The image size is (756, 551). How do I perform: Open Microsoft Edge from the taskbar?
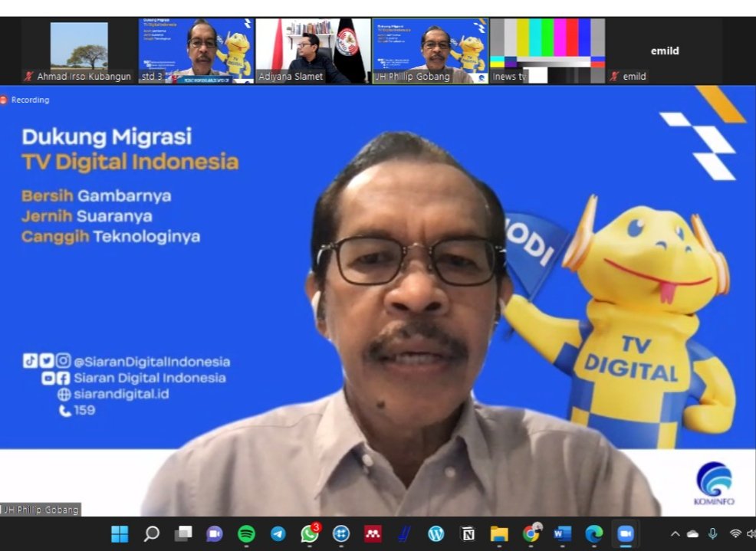[594, 534]
